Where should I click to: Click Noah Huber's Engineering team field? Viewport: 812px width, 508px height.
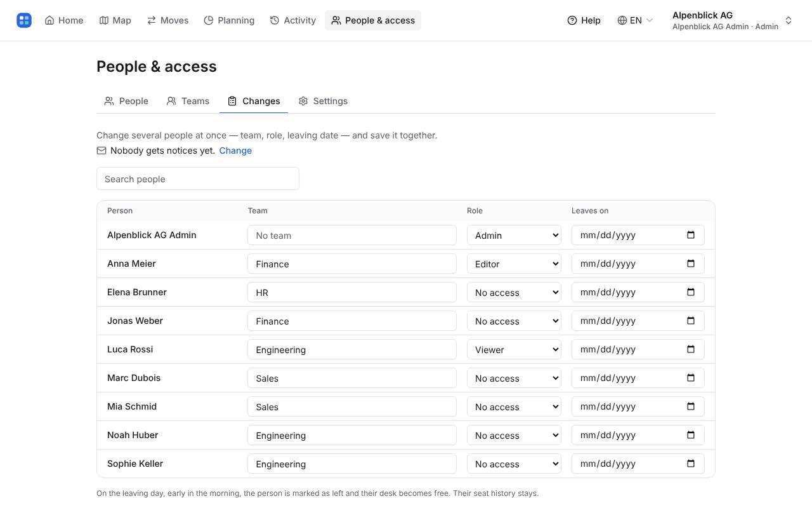tap(352, 435)
